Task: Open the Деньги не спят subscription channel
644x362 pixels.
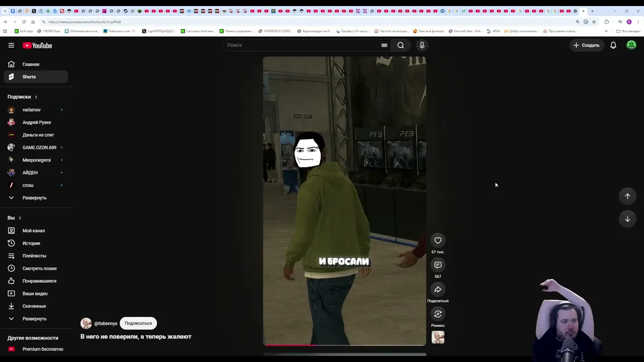Action: (x=36, y=135)
